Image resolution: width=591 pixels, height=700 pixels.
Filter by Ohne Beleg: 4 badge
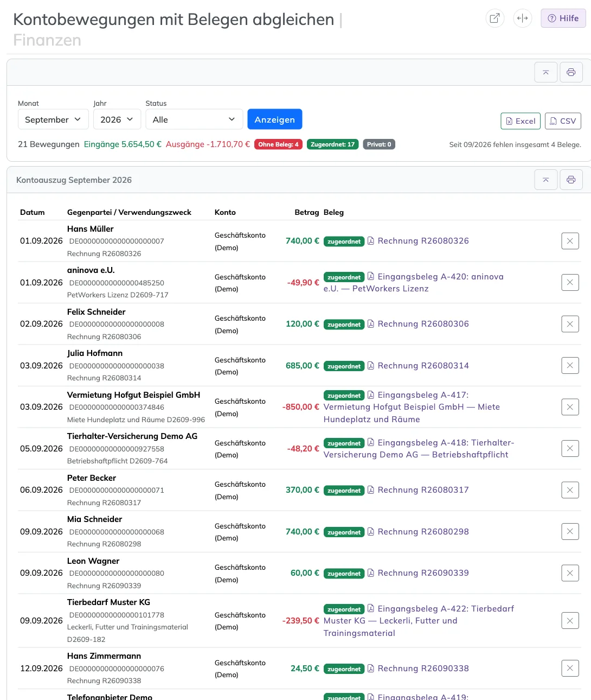[x=278, y=144]
